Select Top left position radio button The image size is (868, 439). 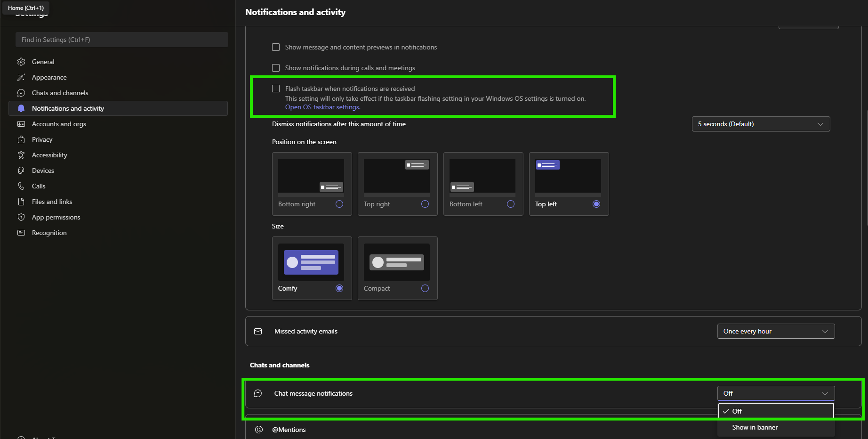[x=596, y=204]
